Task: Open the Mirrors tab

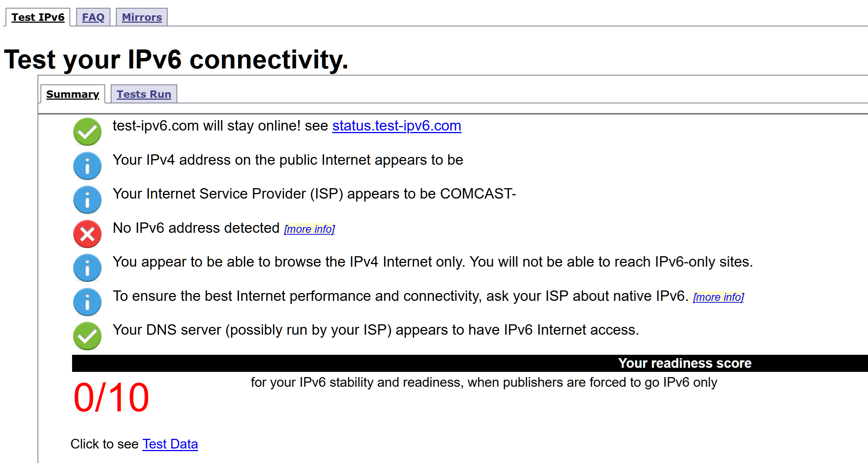Action: [x=142, y=17]
